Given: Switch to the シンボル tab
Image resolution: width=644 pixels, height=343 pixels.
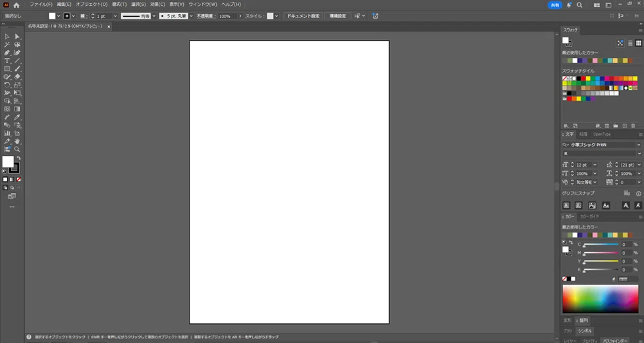Looking at the screenshot, I should [584, 331].
